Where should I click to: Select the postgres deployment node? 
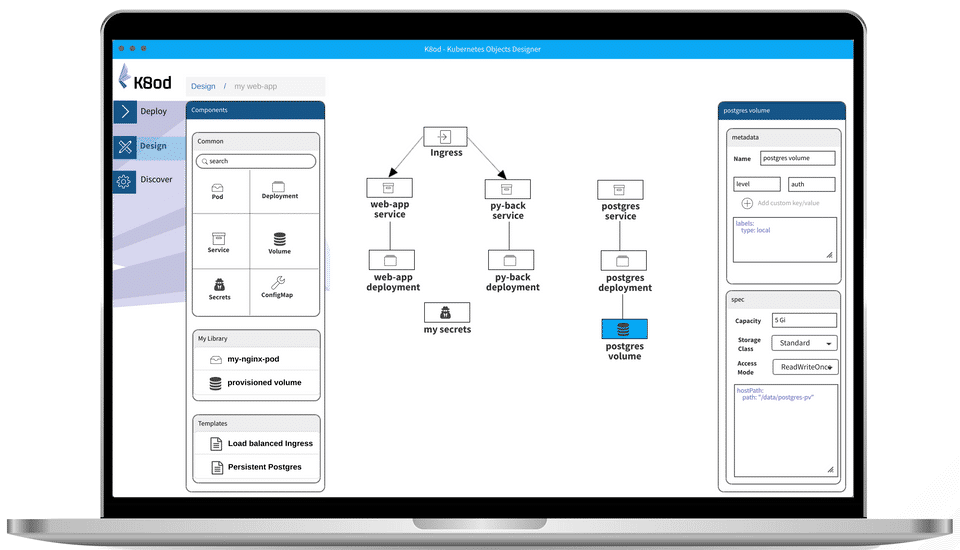point(623,261)
